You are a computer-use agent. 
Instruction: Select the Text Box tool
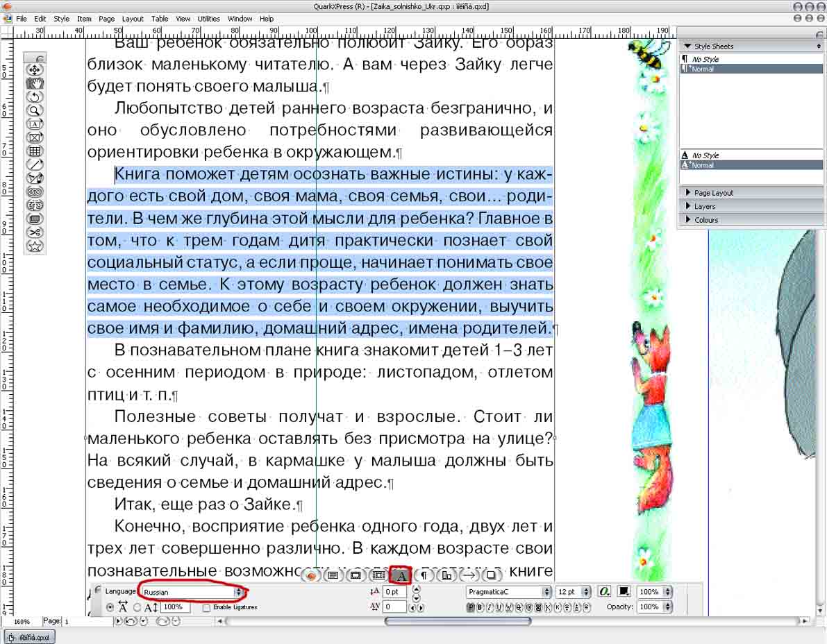click(x=35, y=124)
